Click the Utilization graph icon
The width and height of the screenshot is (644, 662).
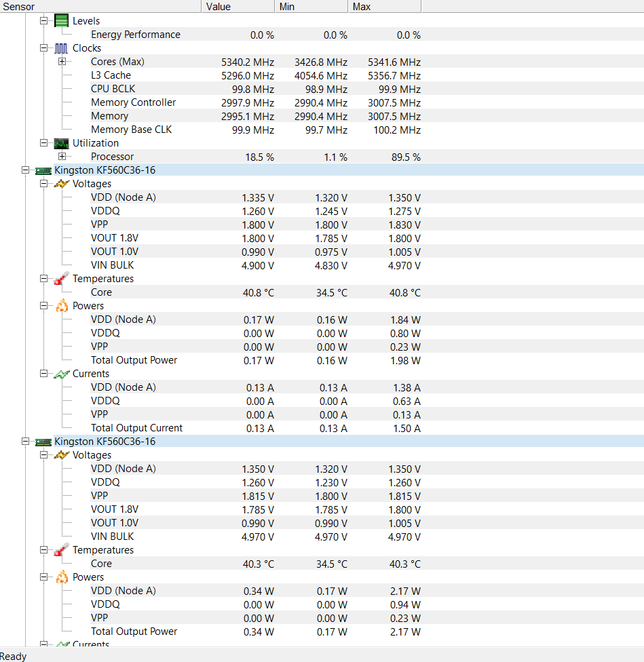point(61,143)
